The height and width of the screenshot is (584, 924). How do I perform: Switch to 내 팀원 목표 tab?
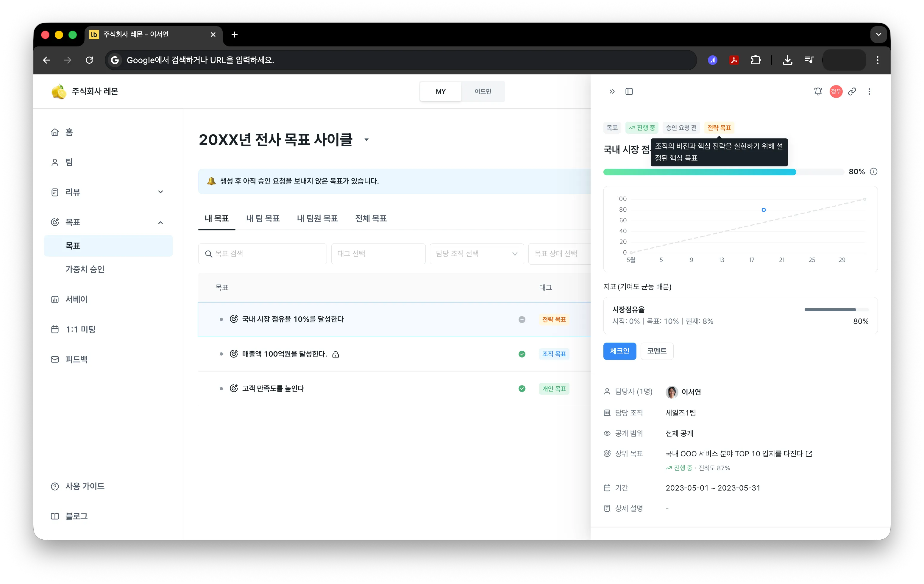click(317, 218)
